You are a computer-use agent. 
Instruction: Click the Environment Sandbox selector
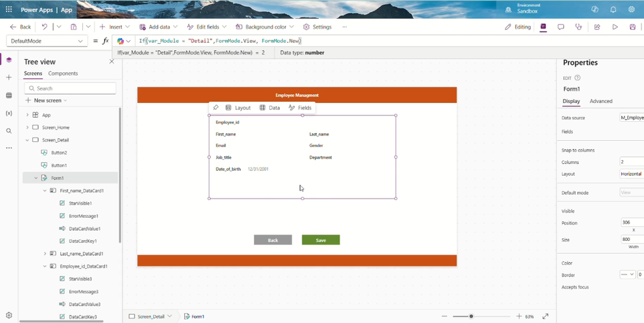click(523, 9)
